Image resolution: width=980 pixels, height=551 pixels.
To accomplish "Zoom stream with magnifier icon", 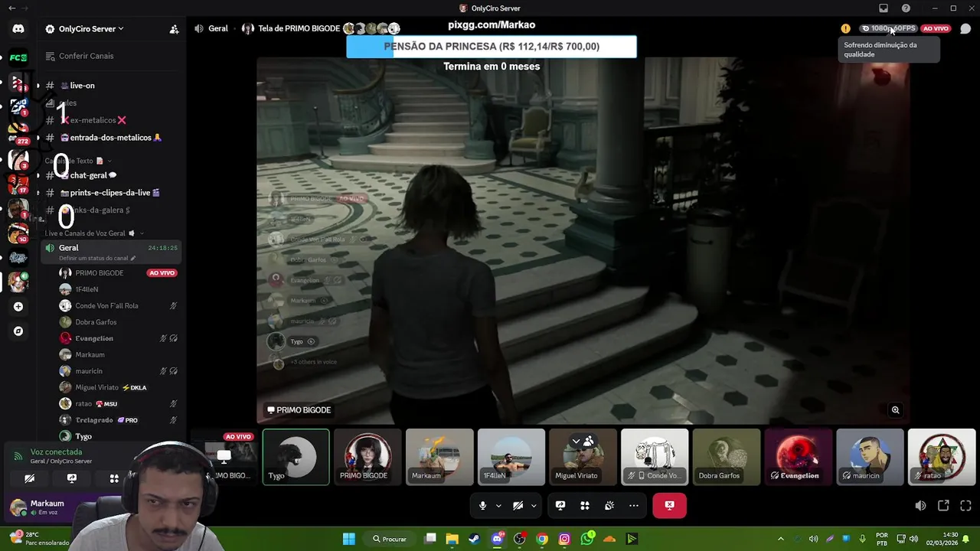I will click(895, 410).
